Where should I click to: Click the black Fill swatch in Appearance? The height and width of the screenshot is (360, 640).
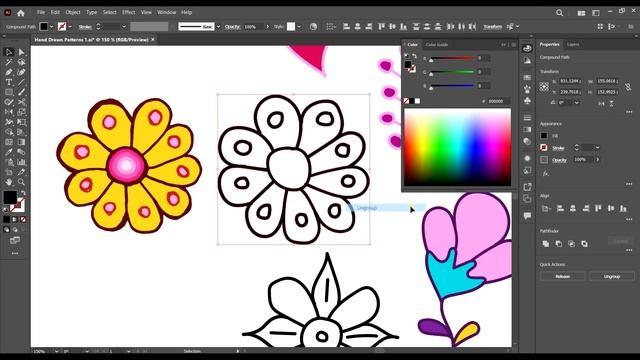(x=544, y=136)
